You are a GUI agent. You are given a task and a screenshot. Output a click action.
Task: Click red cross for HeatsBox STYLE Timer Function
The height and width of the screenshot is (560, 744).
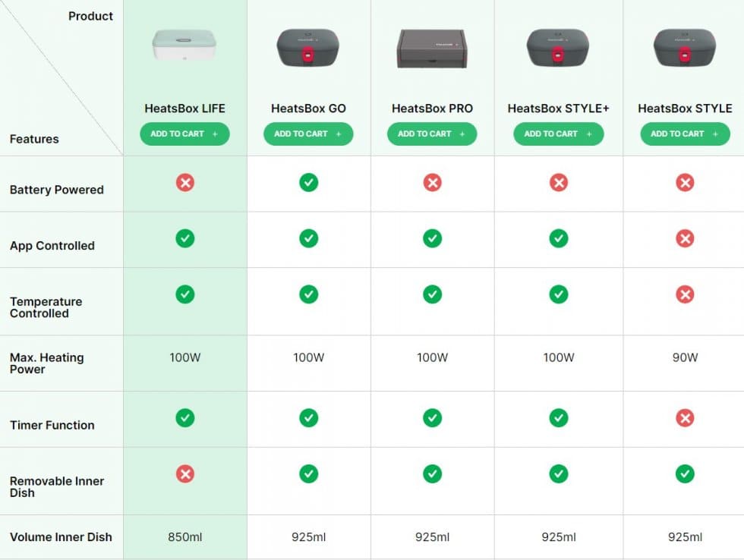(x=685, y=418)
